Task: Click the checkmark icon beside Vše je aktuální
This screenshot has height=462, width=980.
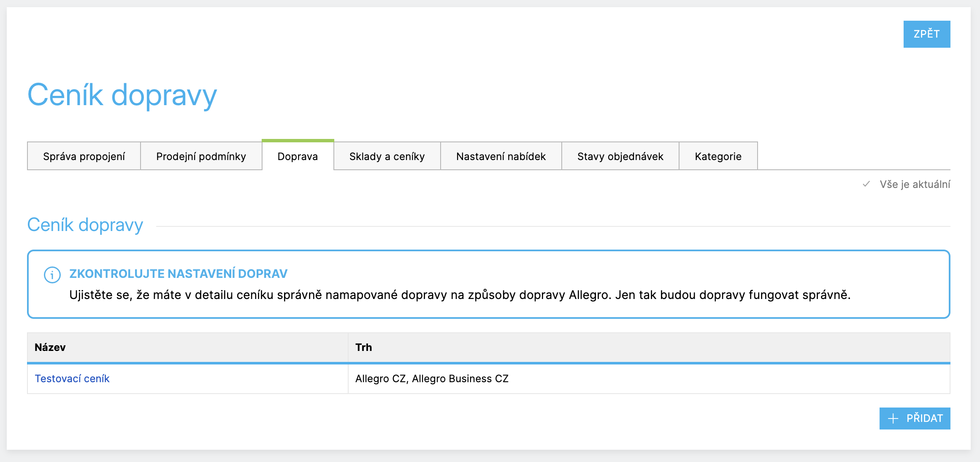Action: coord(866,184)
